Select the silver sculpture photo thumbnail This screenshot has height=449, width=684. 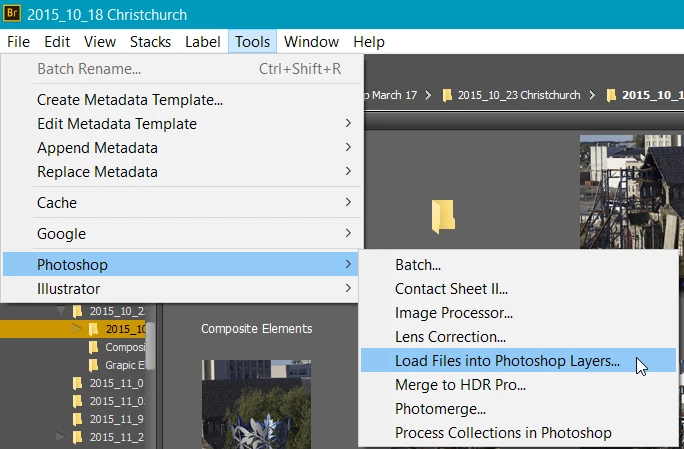(256, 404)
